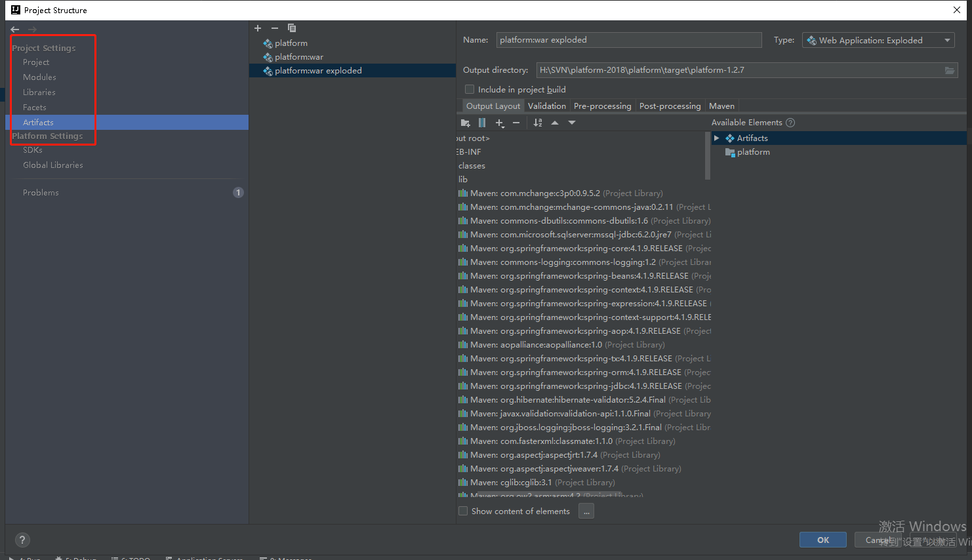This screenshot has height=560, width=972.
Task: Click the ellipsis button beside Show content
Action: (586, 511)
